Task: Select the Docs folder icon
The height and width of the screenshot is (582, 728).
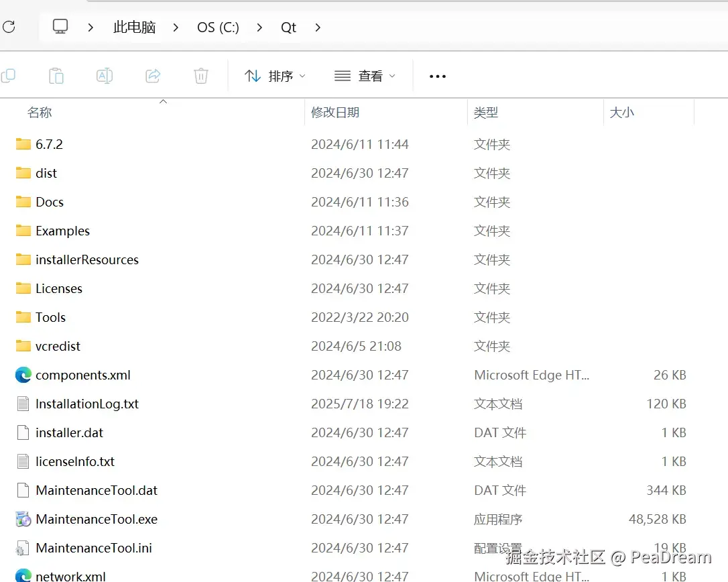Action: (x=23, y=202)
